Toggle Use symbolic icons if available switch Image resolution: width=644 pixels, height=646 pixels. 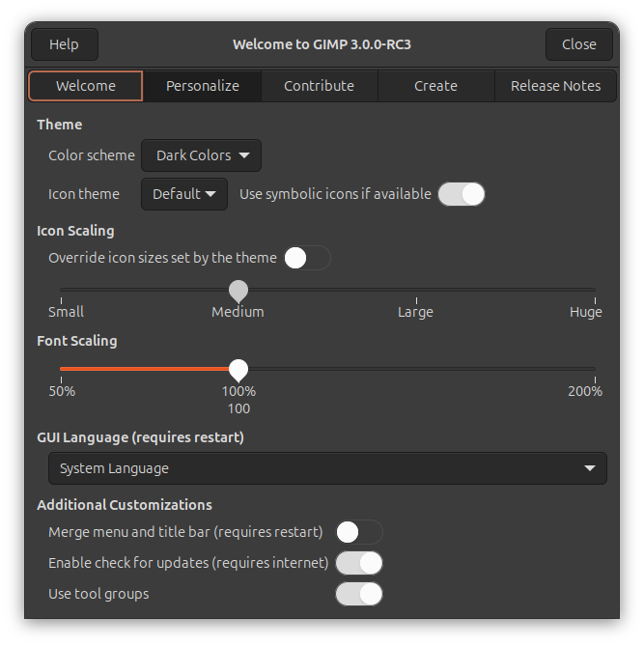pyautogui.click(x=462, y=194)
